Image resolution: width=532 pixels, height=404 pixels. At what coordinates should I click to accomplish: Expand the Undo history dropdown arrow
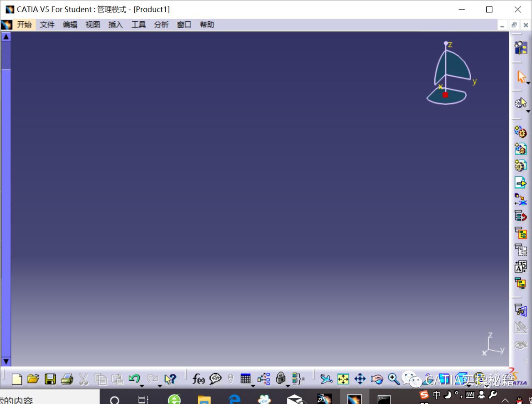point(141,386)
